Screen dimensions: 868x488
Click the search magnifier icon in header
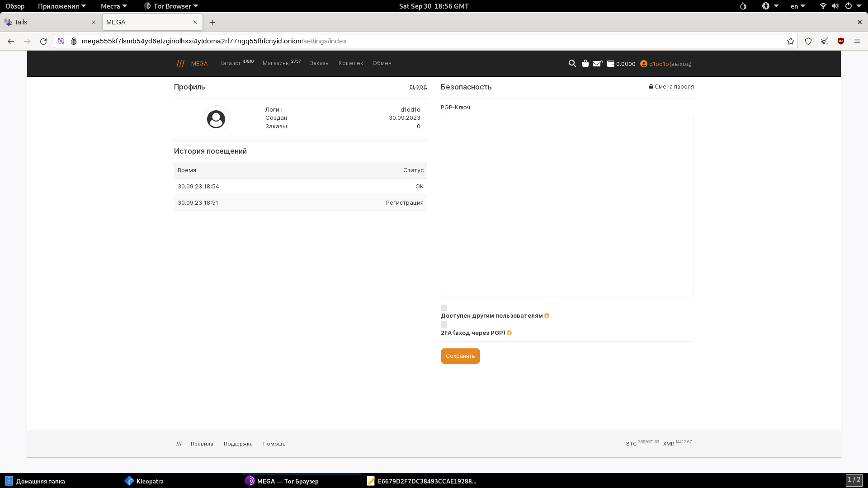pos(572,64)
